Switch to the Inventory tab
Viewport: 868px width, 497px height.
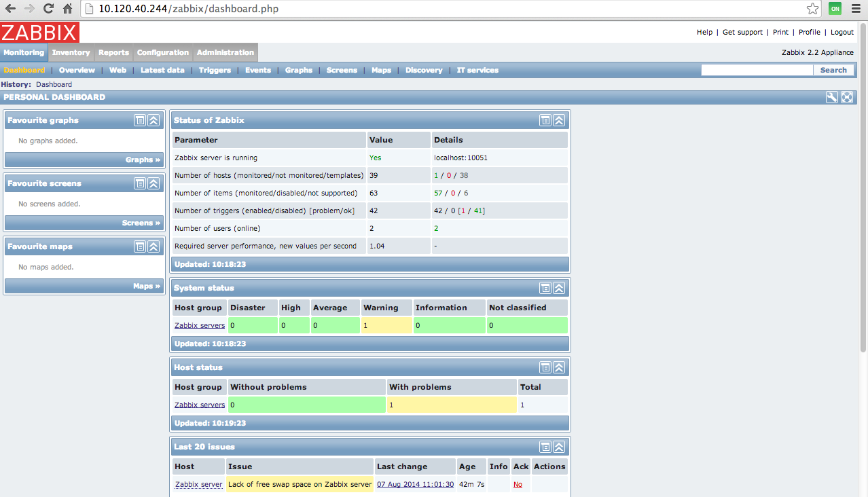coord(71,52)
